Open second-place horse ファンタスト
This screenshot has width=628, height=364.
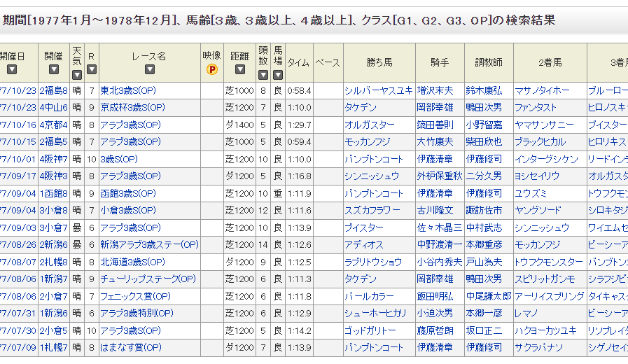click(x=536, y=108)
